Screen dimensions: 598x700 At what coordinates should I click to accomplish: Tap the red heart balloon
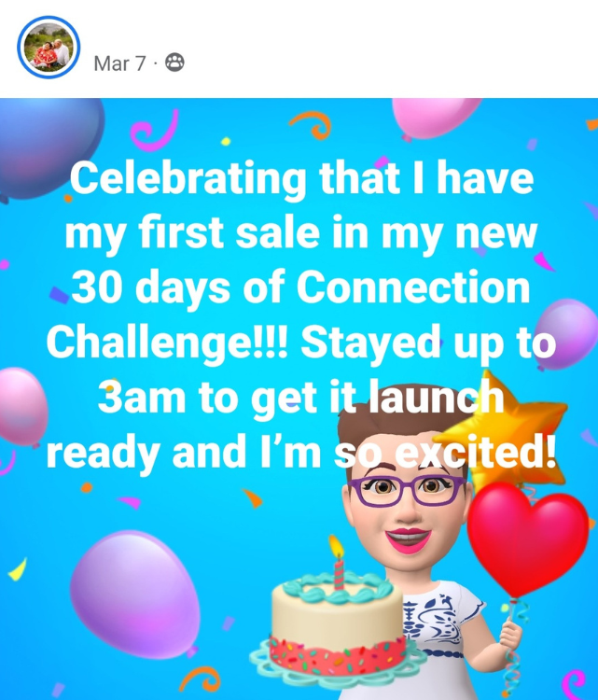pyautogui.click(x=528, y=538)
